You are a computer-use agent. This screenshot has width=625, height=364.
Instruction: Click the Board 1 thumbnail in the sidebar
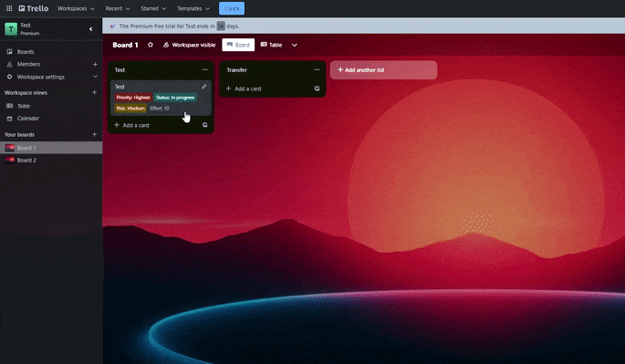(9, 148)
